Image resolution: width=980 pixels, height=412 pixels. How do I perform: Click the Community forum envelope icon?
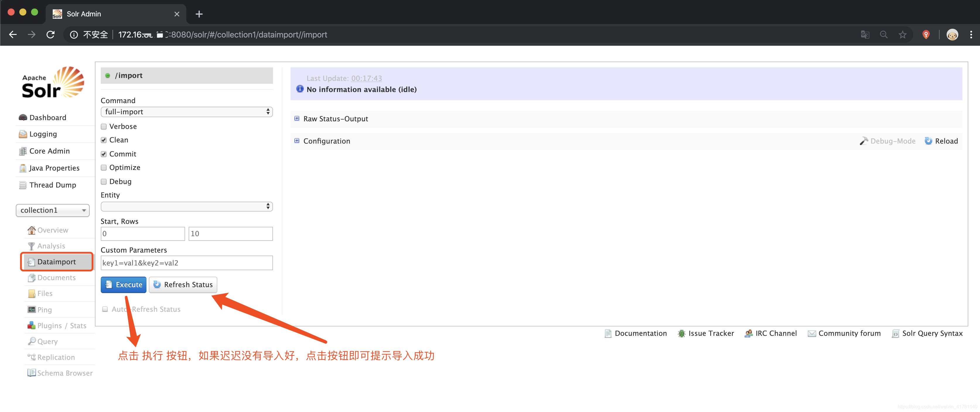point(812,333)
